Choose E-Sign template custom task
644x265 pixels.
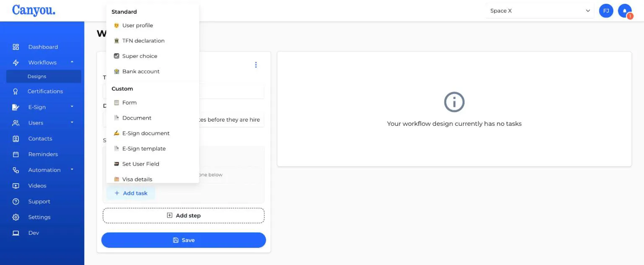(x=153, y=149)
